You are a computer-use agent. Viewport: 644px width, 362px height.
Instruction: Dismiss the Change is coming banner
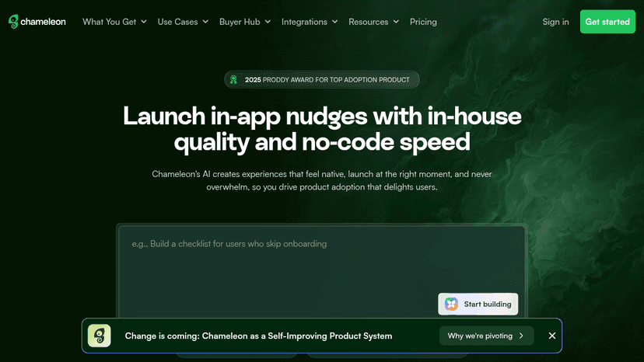(552, 336)
